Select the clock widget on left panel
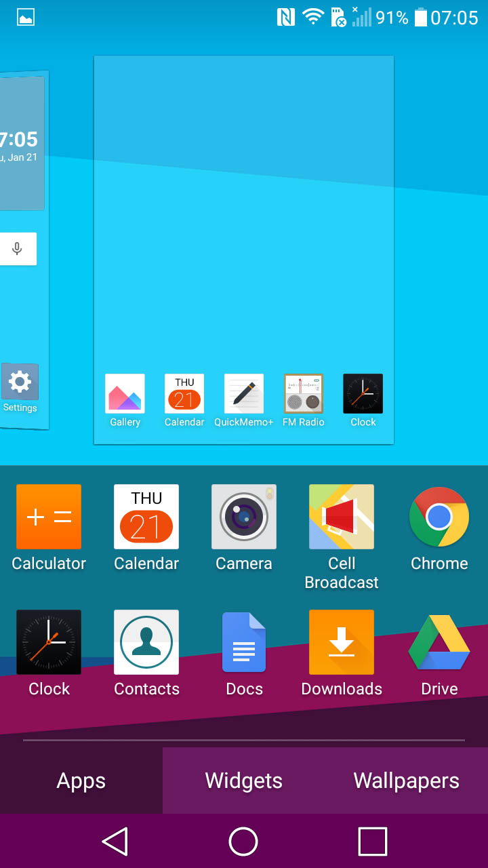This screenshot has width=488, height=868. (22, 143)
